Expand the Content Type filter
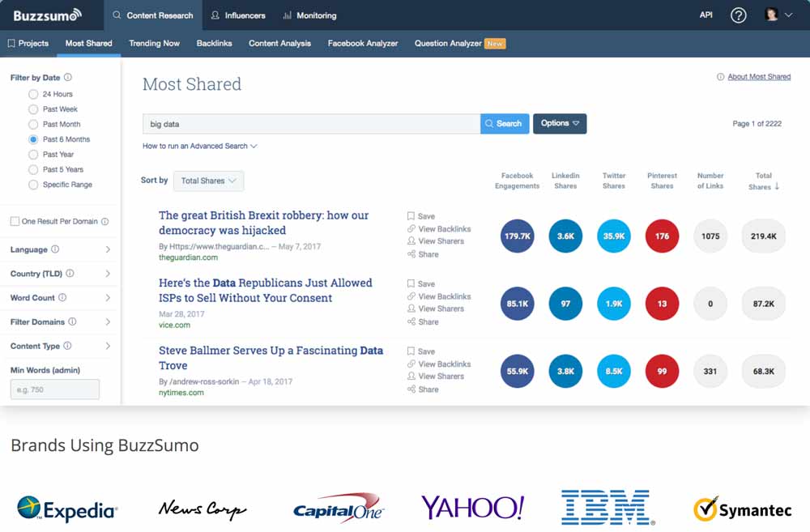 click(x=108, y=346)
